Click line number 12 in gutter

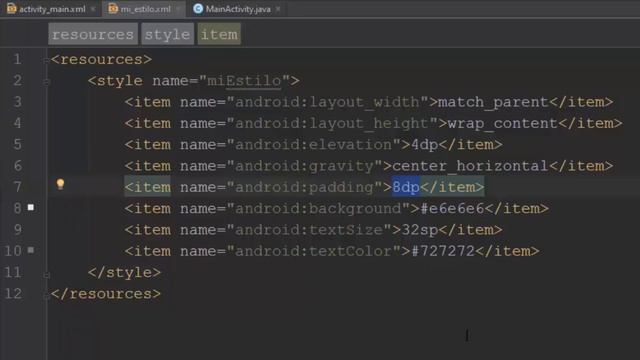point(13,293)
